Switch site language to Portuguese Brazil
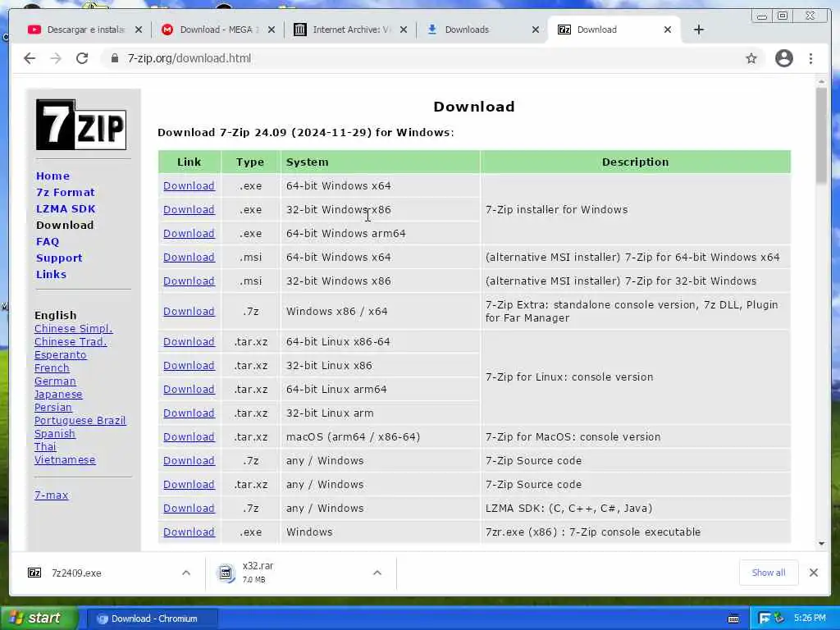The height and width of the screenshot is (630, 840). 80,421
